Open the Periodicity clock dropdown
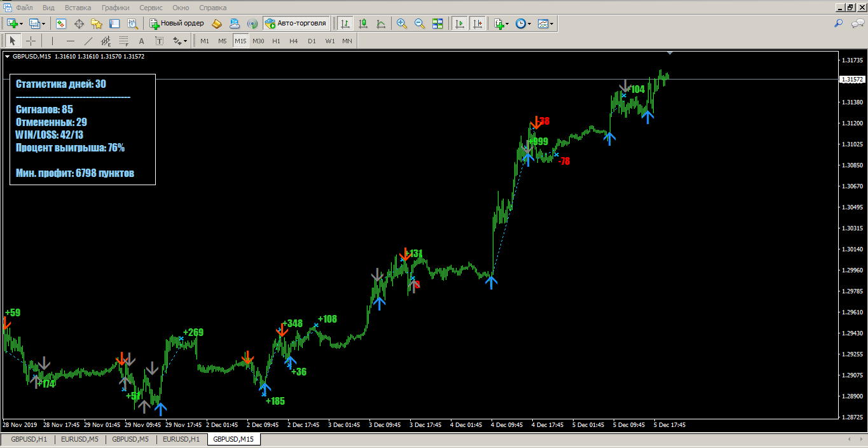The width and height of the screenshot is (868, 448). point(523,24)
